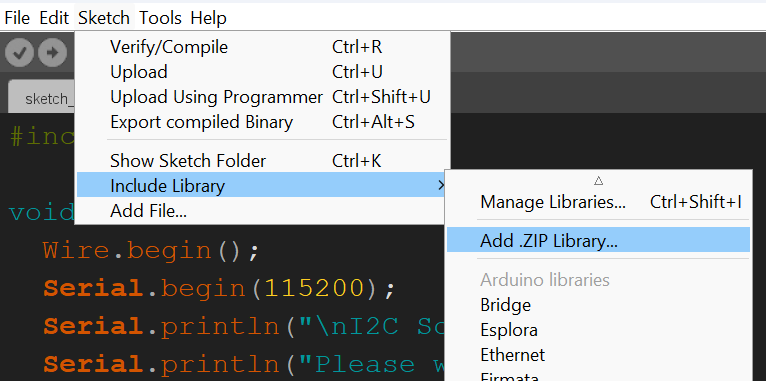
Task: Open the Tools menu
Action: coord(160,18)
